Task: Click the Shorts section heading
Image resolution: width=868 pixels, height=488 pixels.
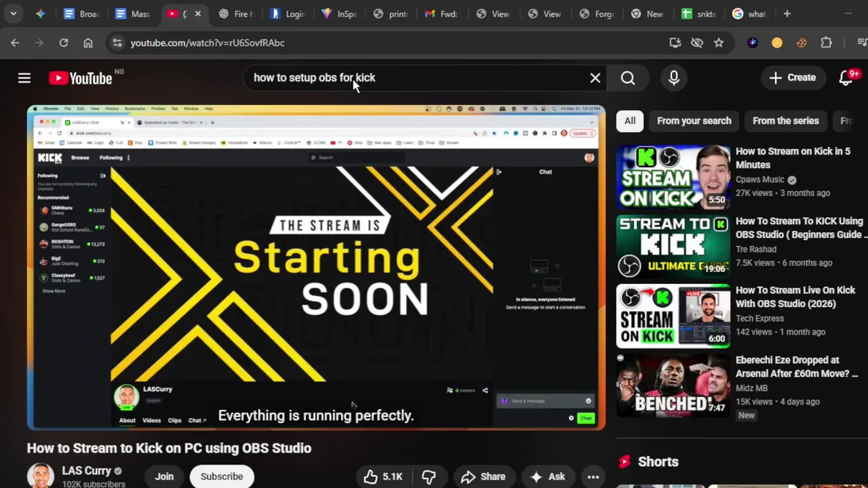Action: 658,462
